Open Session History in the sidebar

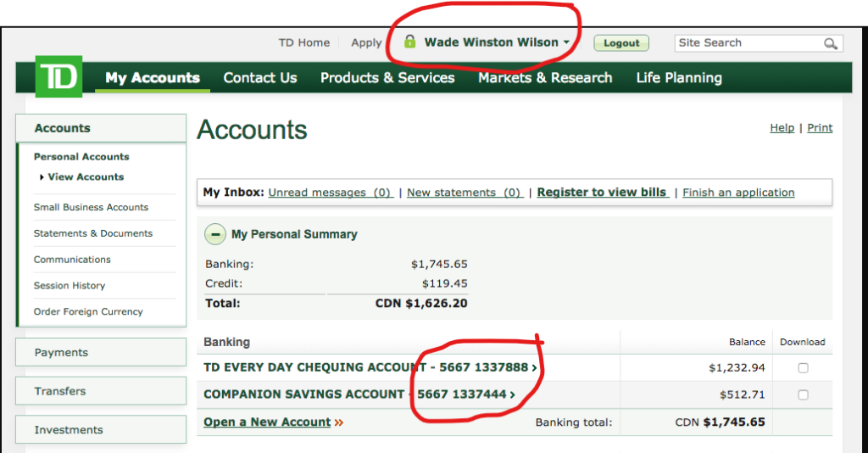[x=70, y=286]
